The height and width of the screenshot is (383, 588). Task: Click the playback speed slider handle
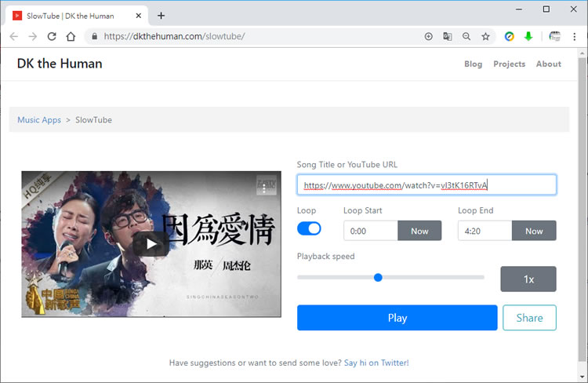(378, 278)
